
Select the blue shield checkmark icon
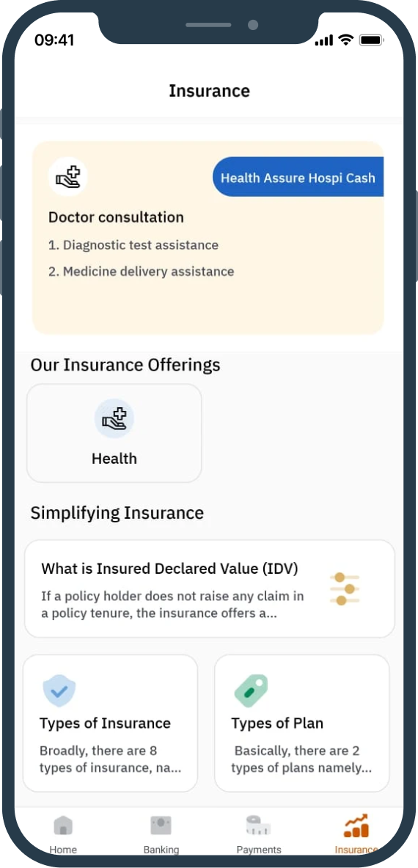[59, 690]
